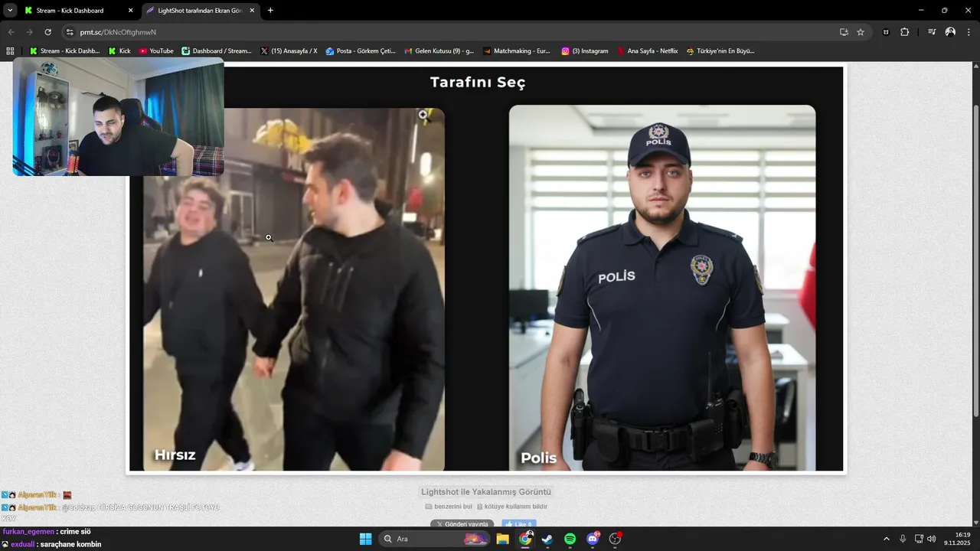This screenshot has width=980, height=551.
Task: Open Steam from the taskbar
Action: [x=547, y=539]
